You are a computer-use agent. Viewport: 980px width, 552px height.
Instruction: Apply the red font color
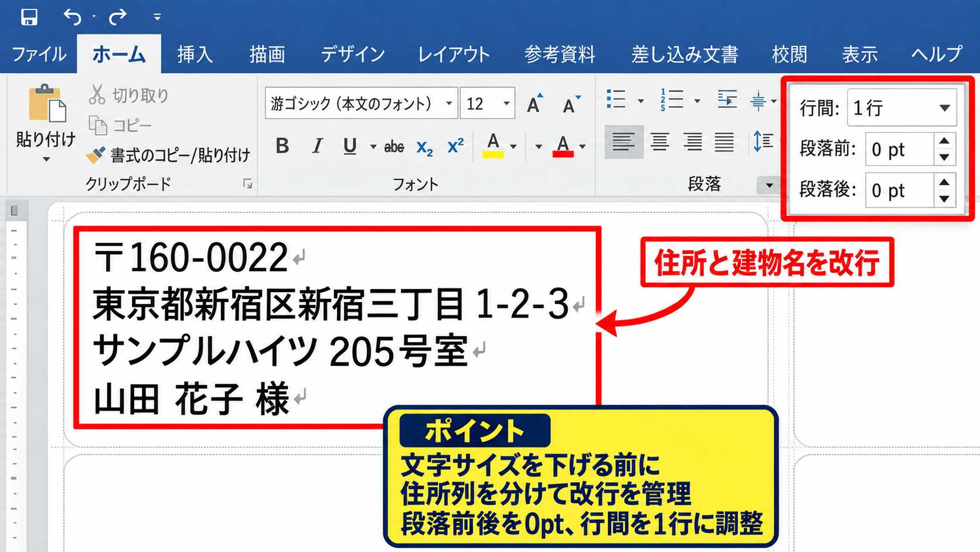coord(563,145)
